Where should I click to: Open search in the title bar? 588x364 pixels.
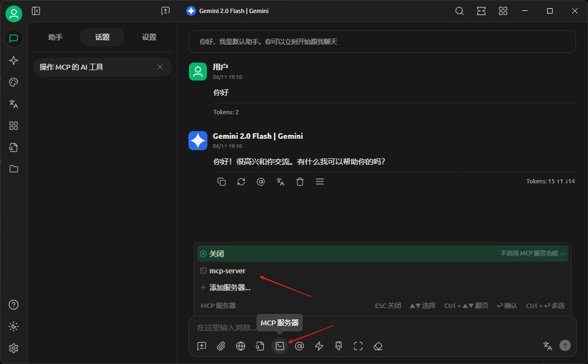[x=460, y=11]
